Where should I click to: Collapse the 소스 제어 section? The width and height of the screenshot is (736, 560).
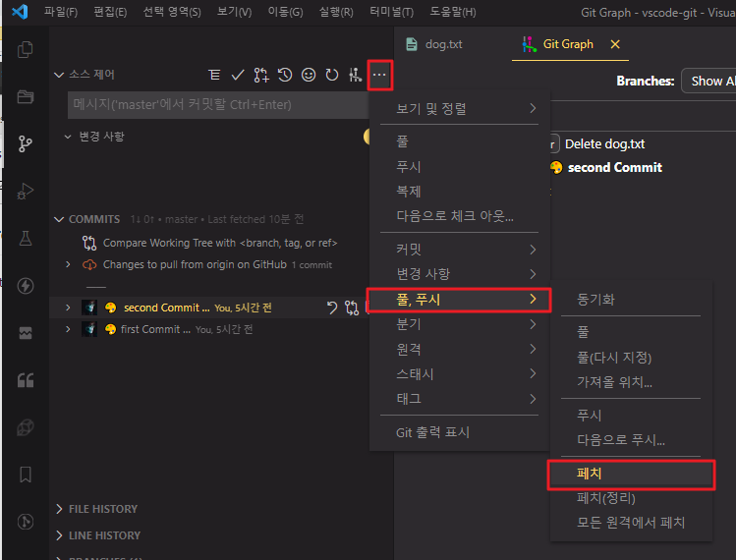[59, 75]
